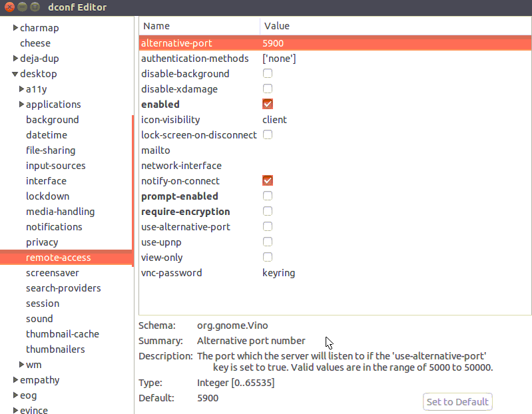Click the schema name org.gnome.Vino
Image resolution: width=532 pixels, height=414 pixels.
232,325
